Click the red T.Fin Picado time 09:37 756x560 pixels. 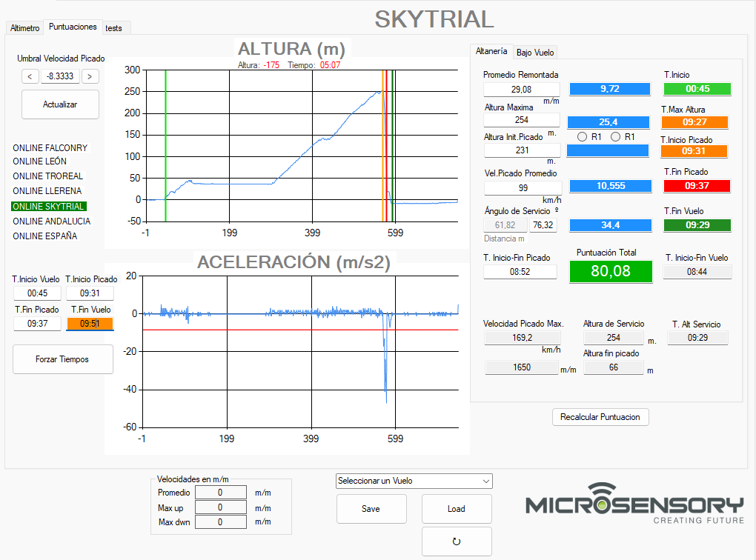click(697, 185)
